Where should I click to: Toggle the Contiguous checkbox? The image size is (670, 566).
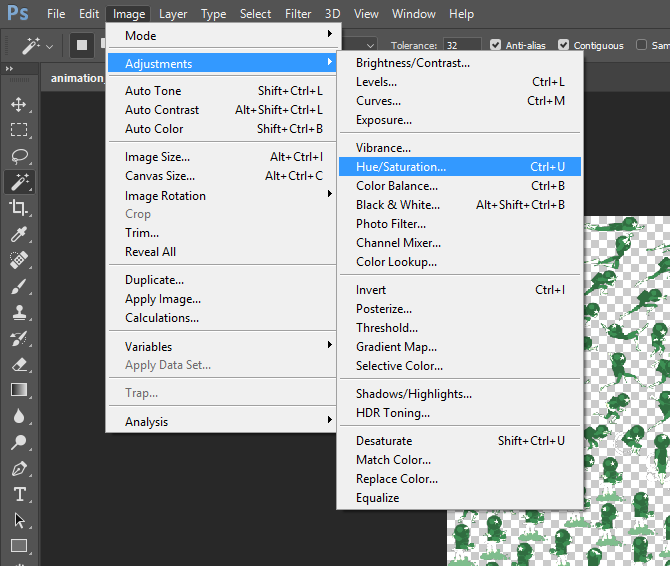[x=563, y=45]
